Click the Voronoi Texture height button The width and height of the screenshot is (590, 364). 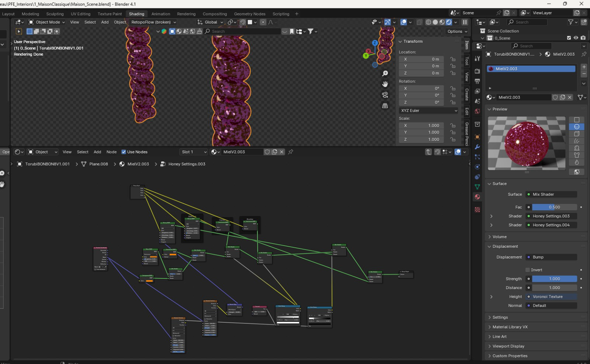coord(551,297)
